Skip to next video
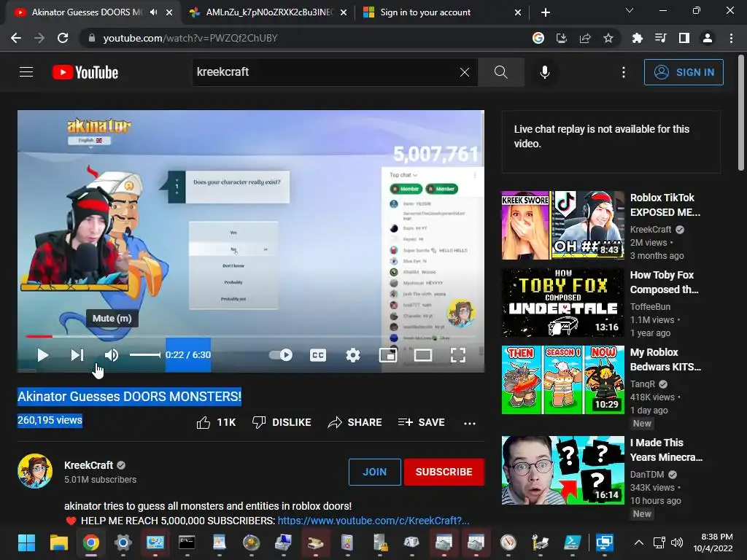Image resolution: width=747 pixels, height=560 pixels. tap(77, 355)
